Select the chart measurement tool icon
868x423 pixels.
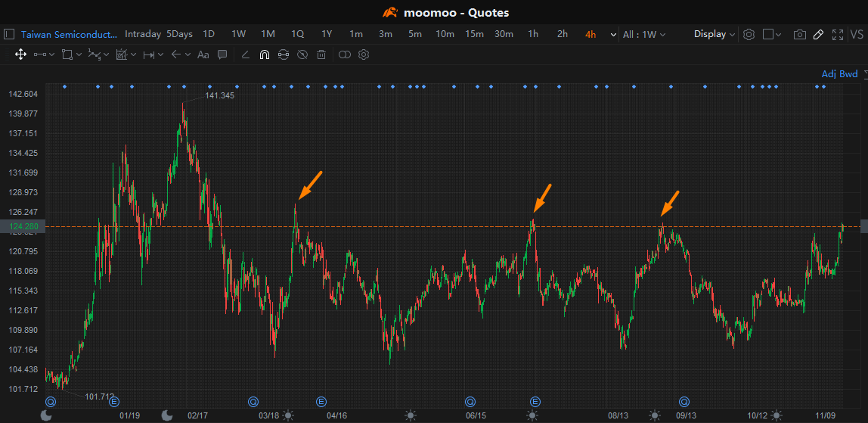point(122,54)
